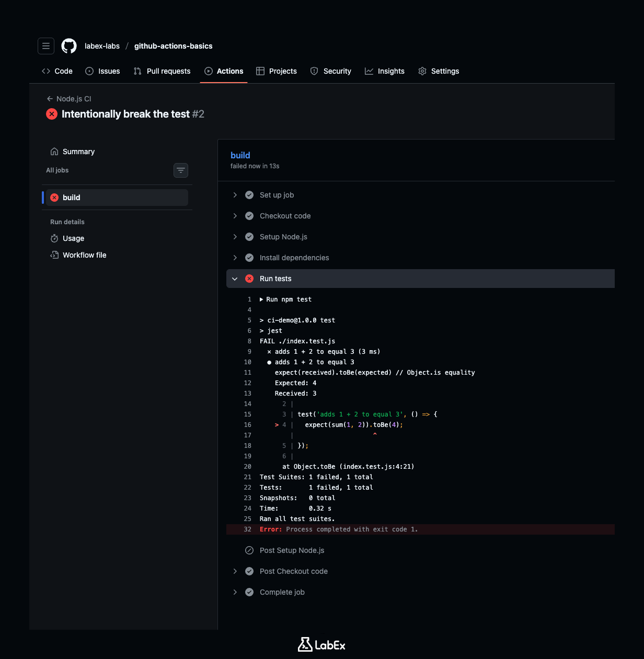Open the Pull requests tab
The width and height of the screenshot is (644, 659).
162,71
